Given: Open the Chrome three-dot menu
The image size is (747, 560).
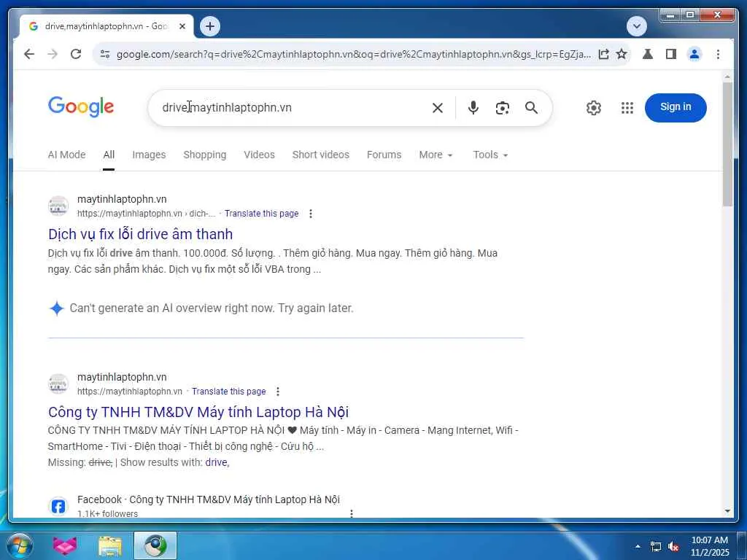Looking at the screenshot, I should 718,54.
